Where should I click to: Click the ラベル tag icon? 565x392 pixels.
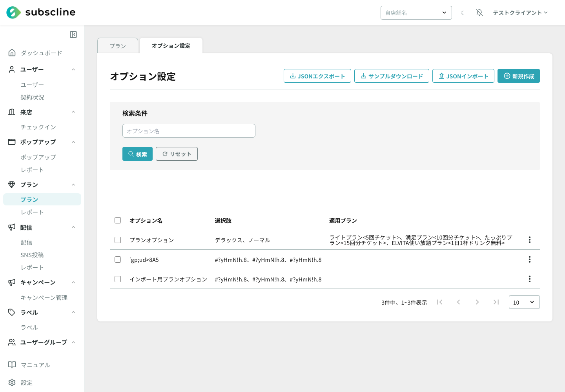pos(12,312)
